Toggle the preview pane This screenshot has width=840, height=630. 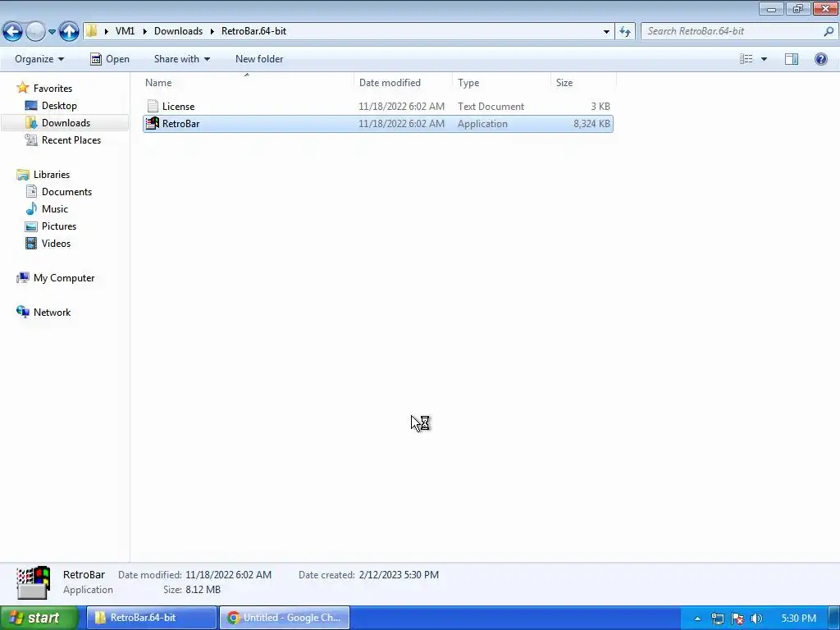click(x=792, y=59)
